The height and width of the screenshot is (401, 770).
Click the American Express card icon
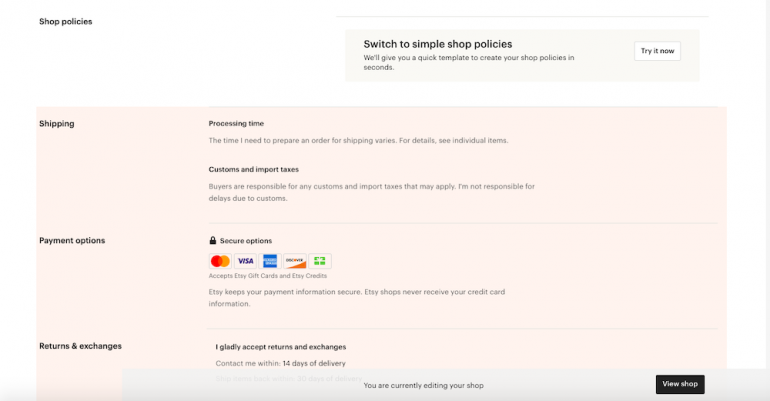click(x=270, y=261)
